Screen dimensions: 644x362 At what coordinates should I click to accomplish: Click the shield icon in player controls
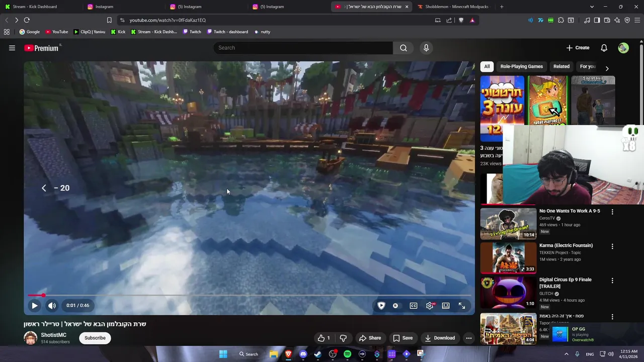click(x=381, y=305)
